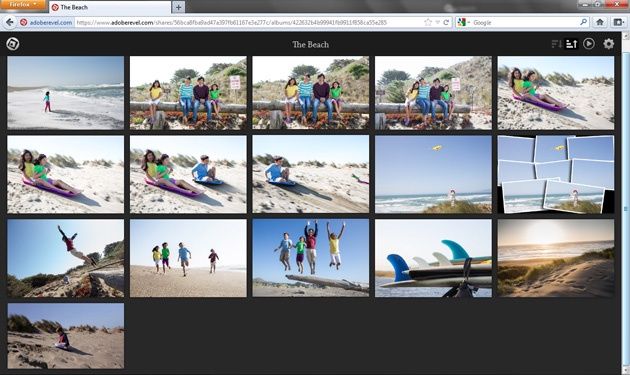Screen dimensions: 630x375
Task: Open the kite photo collage thumbnail
Action: click(556, 174)
